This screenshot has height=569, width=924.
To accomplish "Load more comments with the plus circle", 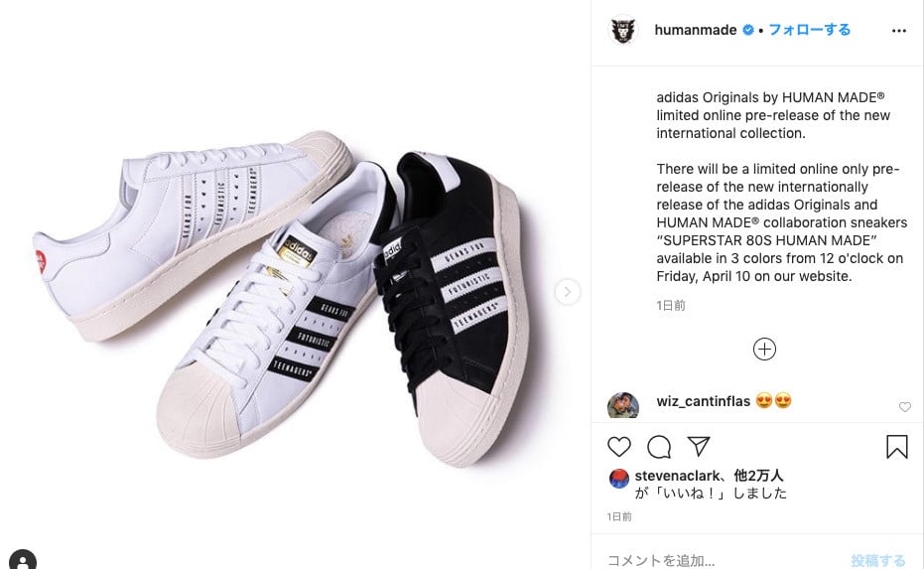I will (x=764, y=350).
